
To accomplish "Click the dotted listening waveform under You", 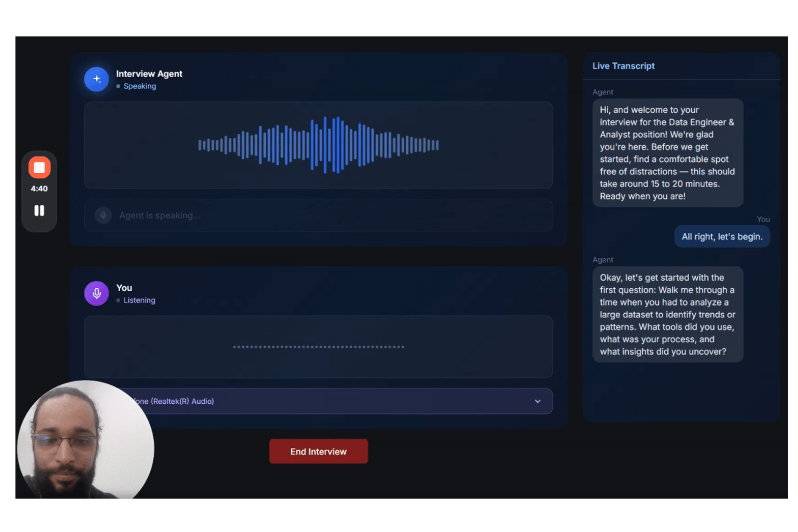I will click(x=319, y=347).
